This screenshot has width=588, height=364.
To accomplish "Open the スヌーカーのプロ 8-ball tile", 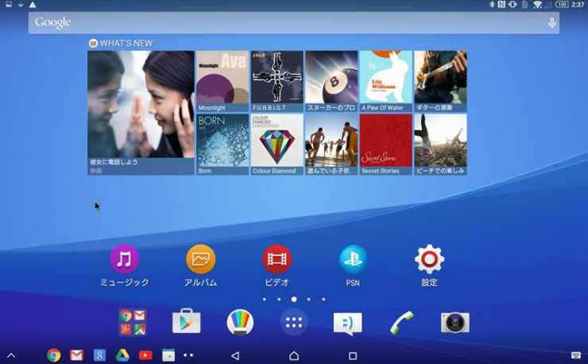I will (x=331, y=81).
